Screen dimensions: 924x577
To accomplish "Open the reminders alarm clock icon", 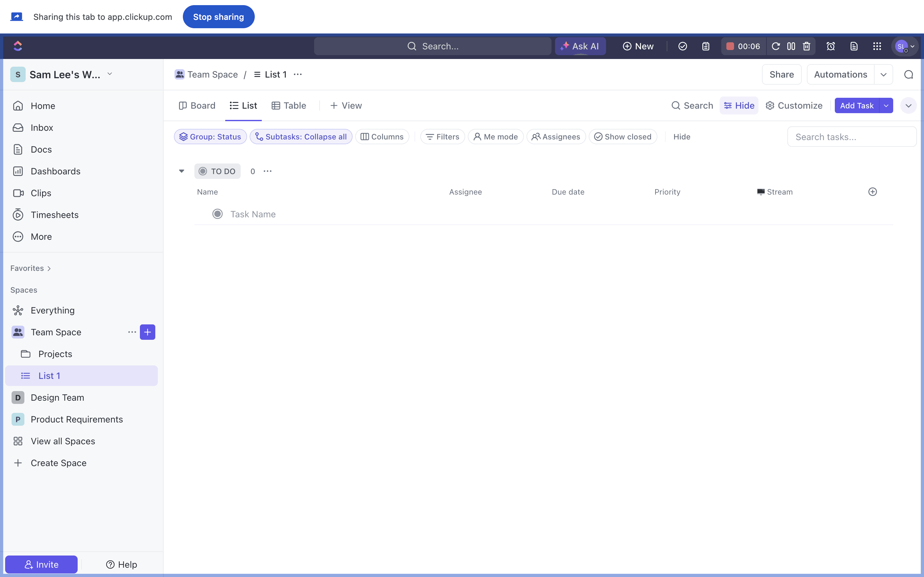I will (x=830, y=46).
